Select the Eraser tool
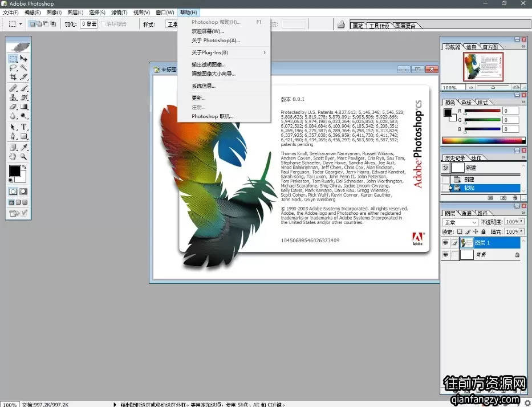Image resolution: width=532 pixels, height=407 pixels. pos(13,107)
